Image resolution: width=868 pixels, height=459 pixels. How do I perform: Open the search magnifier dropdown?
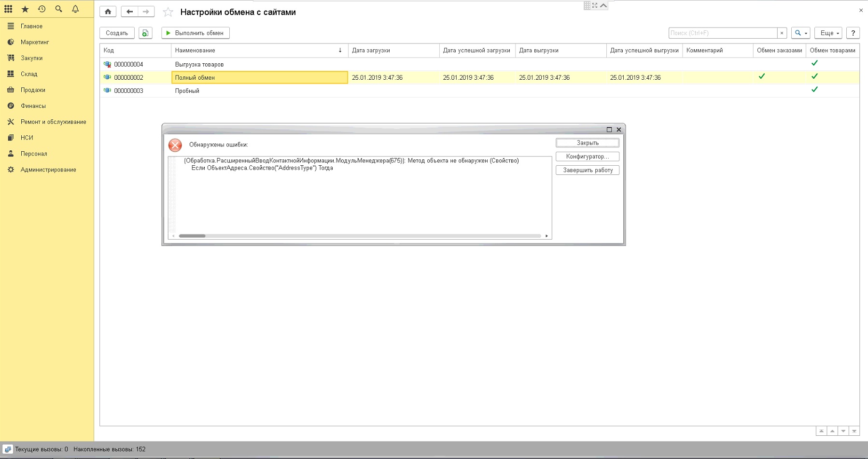click(x=800, y=33)
